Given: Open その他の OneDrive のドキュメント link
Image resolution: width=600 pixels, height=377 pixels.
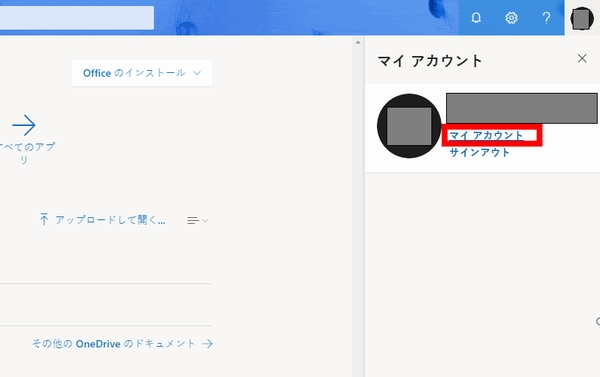Looking at the screenshot, I should click(x=122, y=344).
